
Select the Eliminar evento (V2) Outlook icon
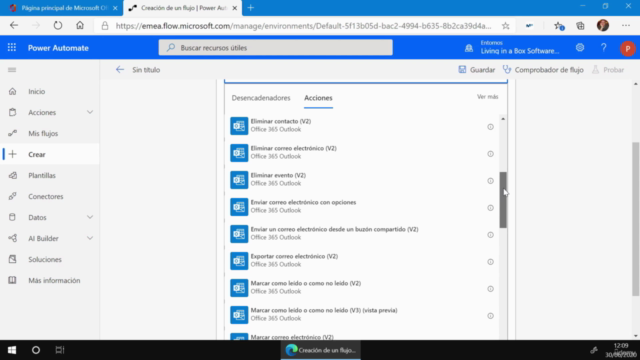coord(239,180)
